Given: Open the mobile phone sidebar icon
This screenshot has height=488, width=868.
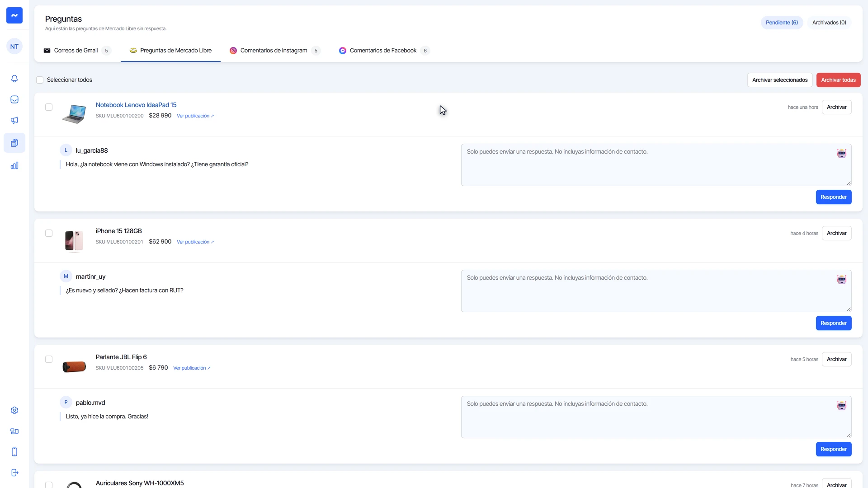Looking at the screenshot, I should (x=14, y=452).
